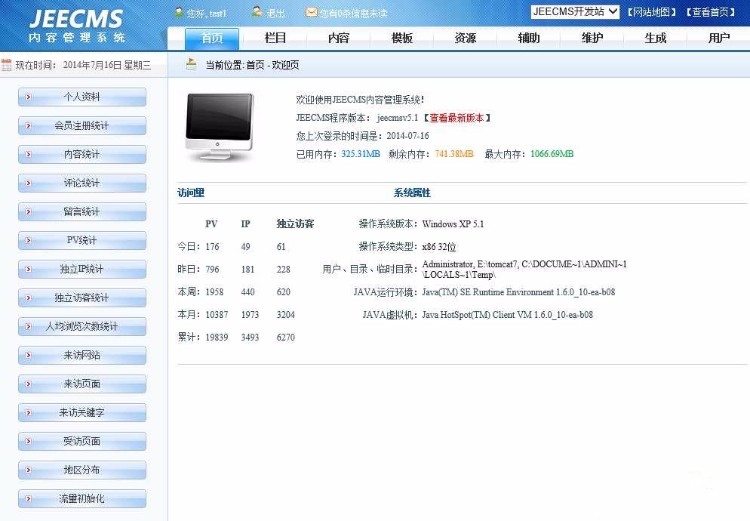750x521 pixels.
Task: Open the JEECMS开发站 site dropdown
Action: [x=575, y=11]
